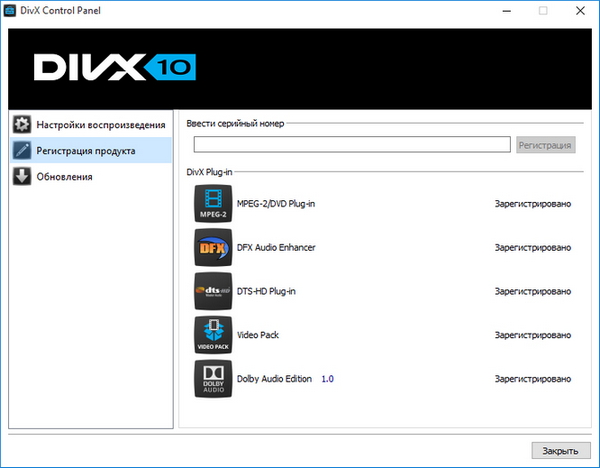Select the Регистрация продукта section
The image size is (600, 468).
[86, 151]
